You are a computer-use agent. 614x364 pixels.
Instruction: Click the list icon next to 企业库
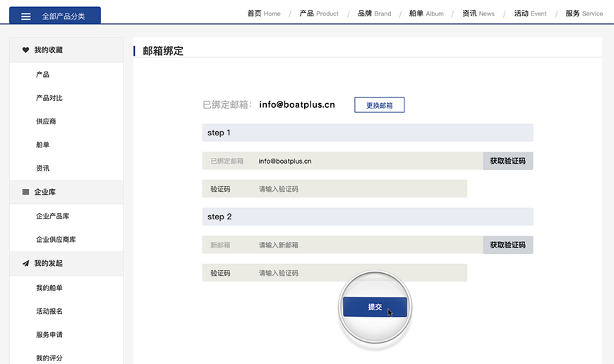tap(26, 192)
